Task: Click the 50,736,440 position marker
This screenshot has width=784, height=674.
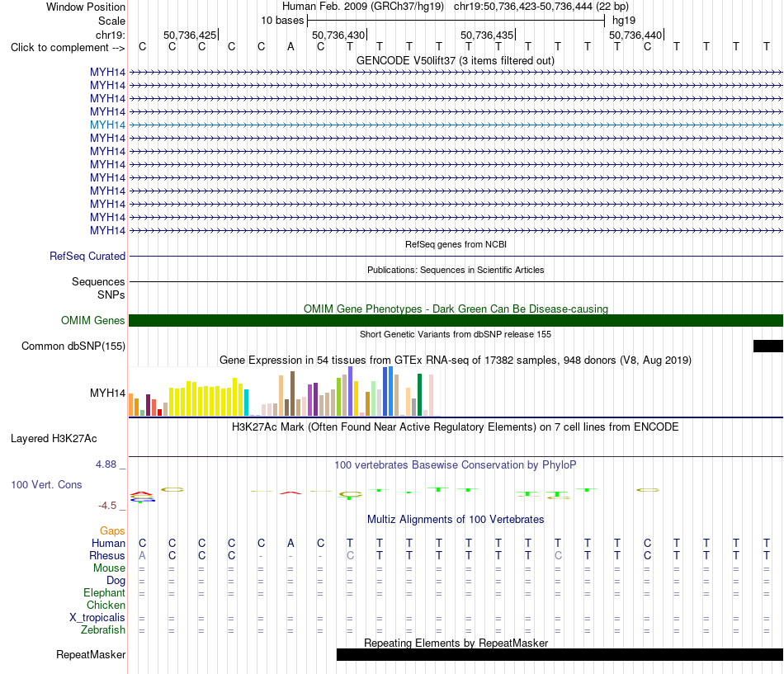Action: [x=635, y=35]
